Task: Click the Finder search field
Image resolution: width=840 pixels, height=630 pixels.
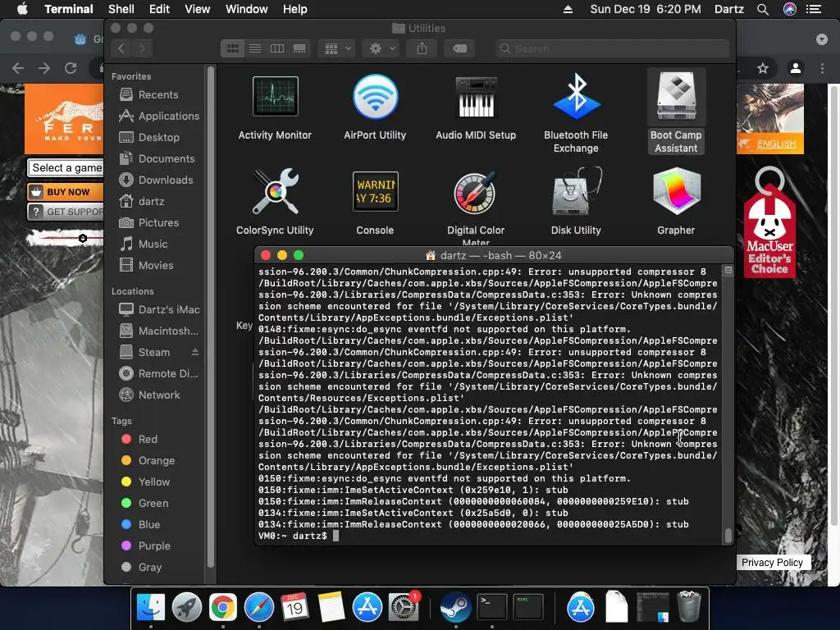Action: pyautogui.click(x=612, y=48)
